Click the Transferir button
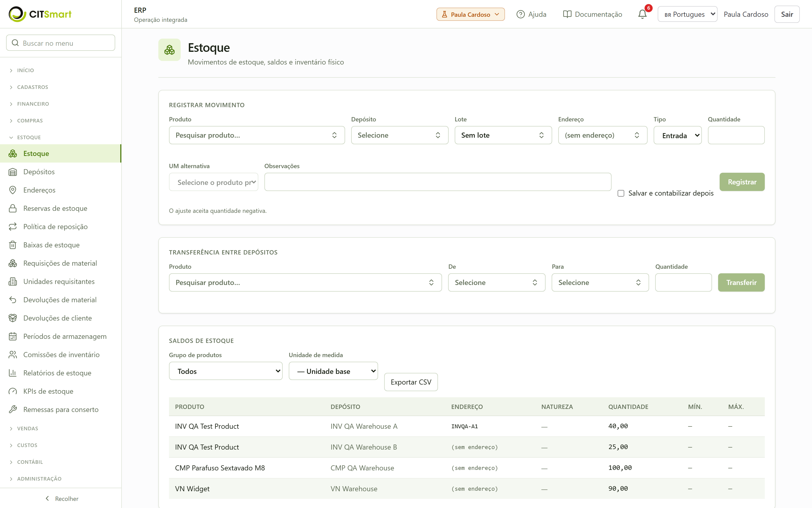This screenshot has height=508, width=812. tap(741, 282)
